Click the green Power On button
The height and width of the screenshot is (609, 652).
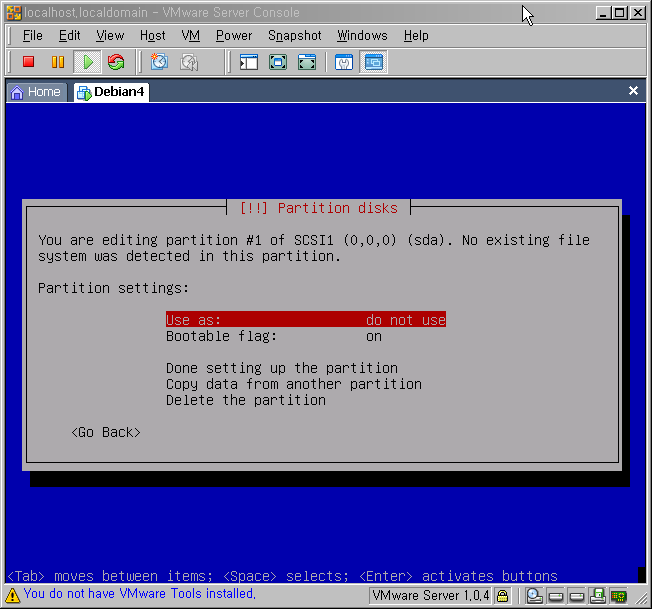point(87,62)
